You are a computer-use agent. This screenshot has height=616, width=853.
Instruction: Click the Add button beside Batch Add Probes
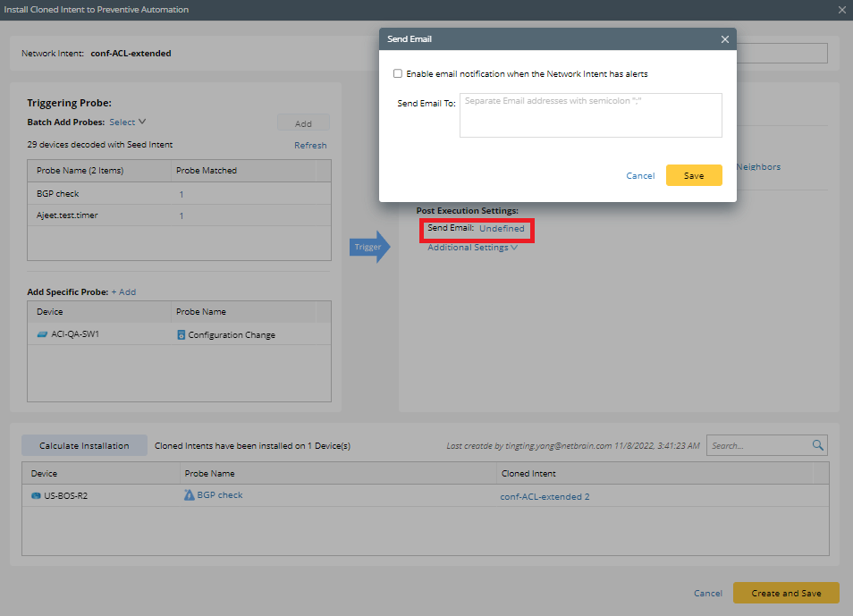304,122
